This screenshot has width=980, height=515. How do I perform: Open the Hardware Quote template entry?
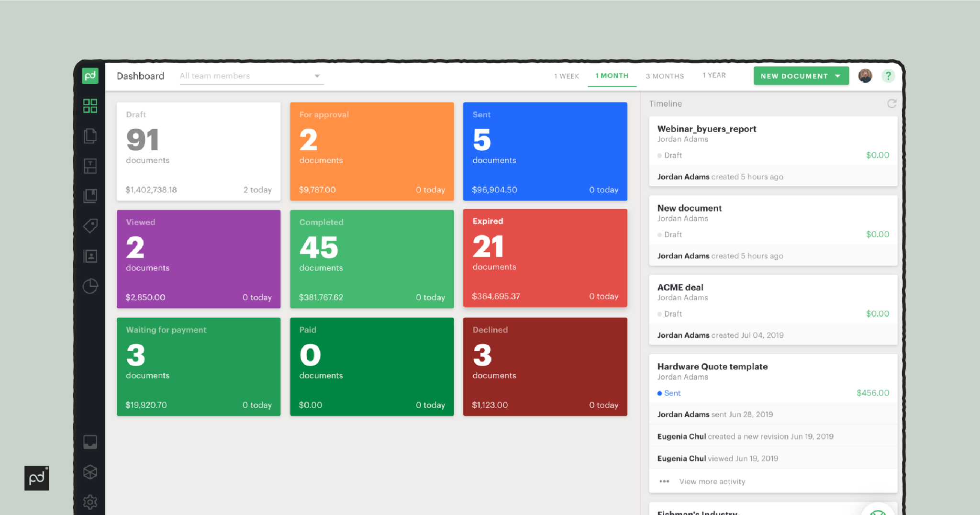(x=712, y=367)
